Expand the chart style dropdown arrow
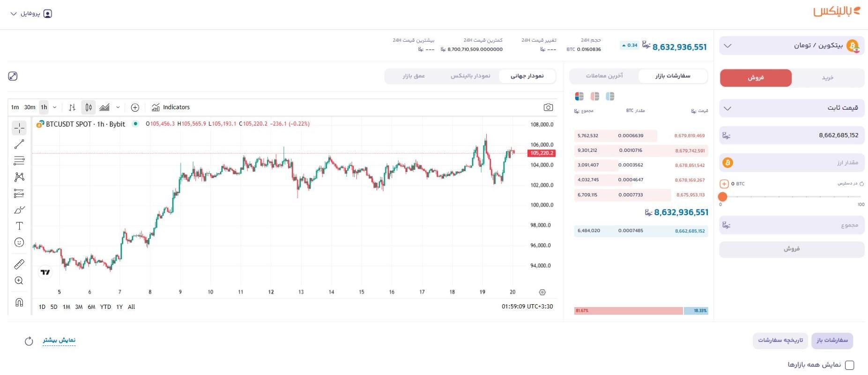This screenshot has height=375, width=868. tap(118, 107)
